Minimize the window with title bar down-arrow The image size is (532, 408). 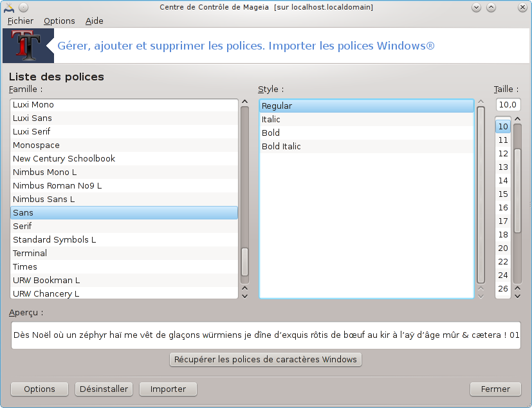point(477,8)
